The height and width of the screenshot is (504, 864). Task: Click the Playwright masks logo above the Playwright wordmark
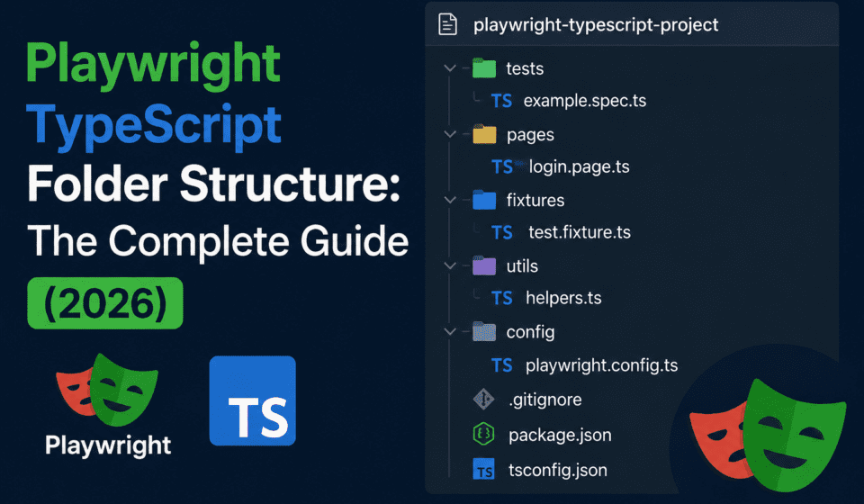pyautogui.click(x=107, y=390)
